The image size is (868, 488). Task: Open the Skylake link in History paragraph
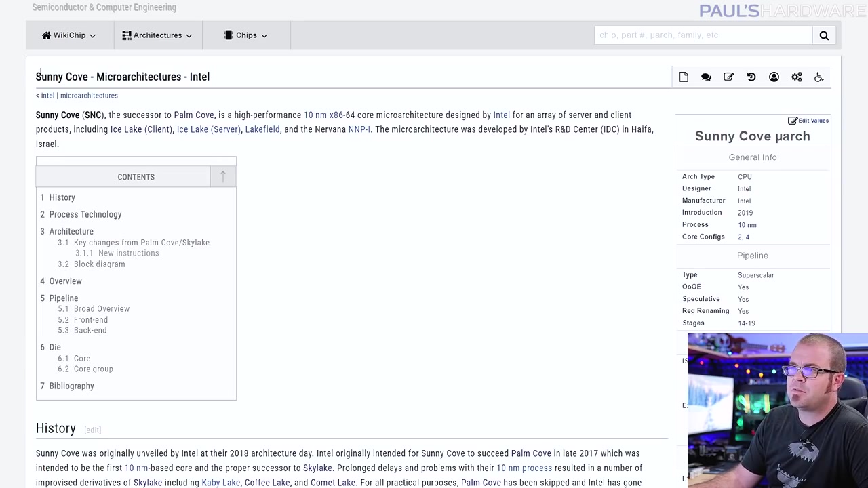(x=317, y=468)
